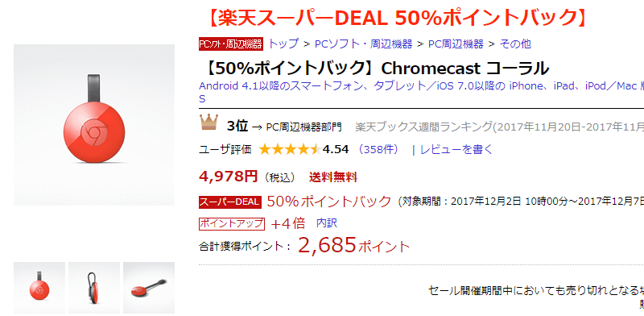Click the bronze crown ranking icon
This screenshot has width=644, height=316.
click(x=209, y=123)
